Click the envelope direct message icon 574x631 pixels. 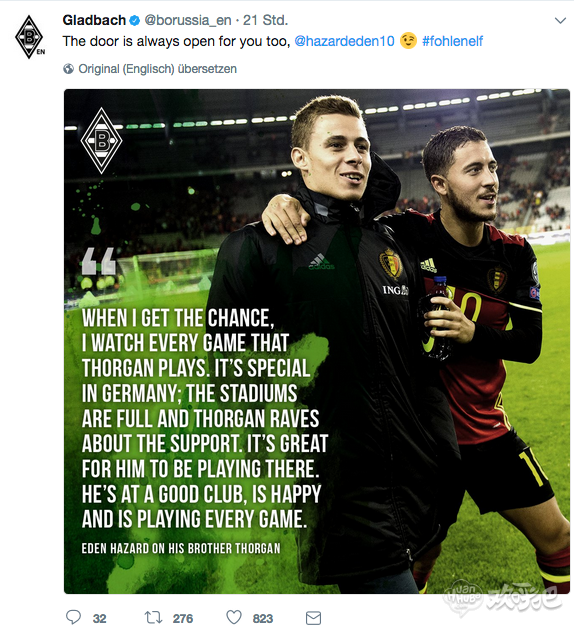click(313, 618)
